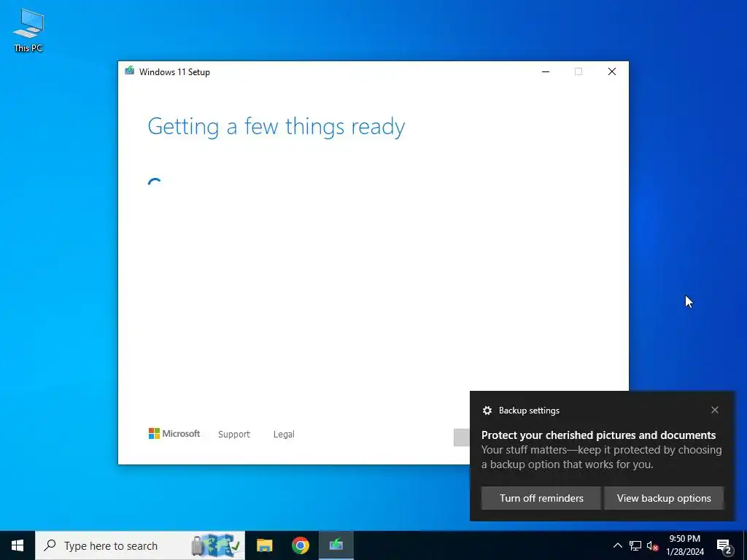Show hidden system tray icons

617,545
